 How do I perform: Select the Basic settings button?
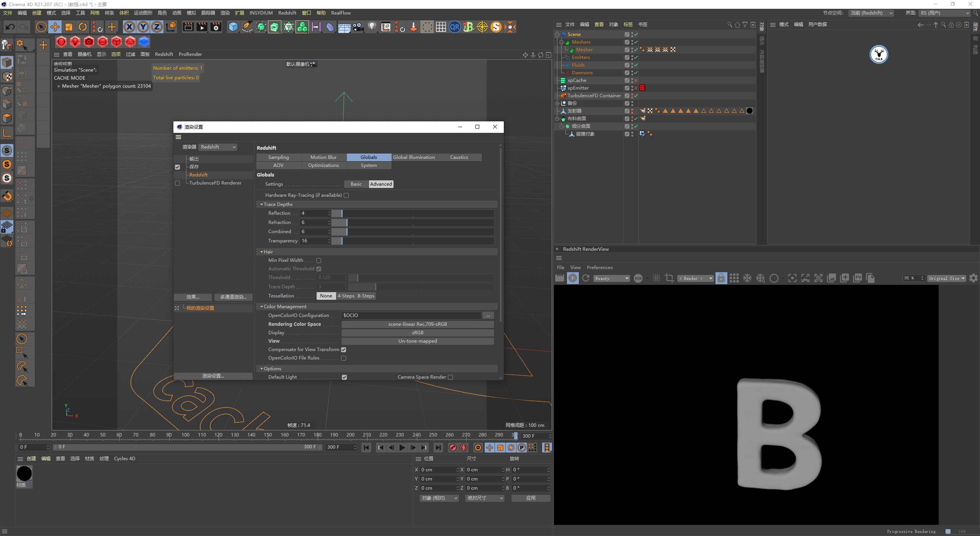click(x=356, y=184)
